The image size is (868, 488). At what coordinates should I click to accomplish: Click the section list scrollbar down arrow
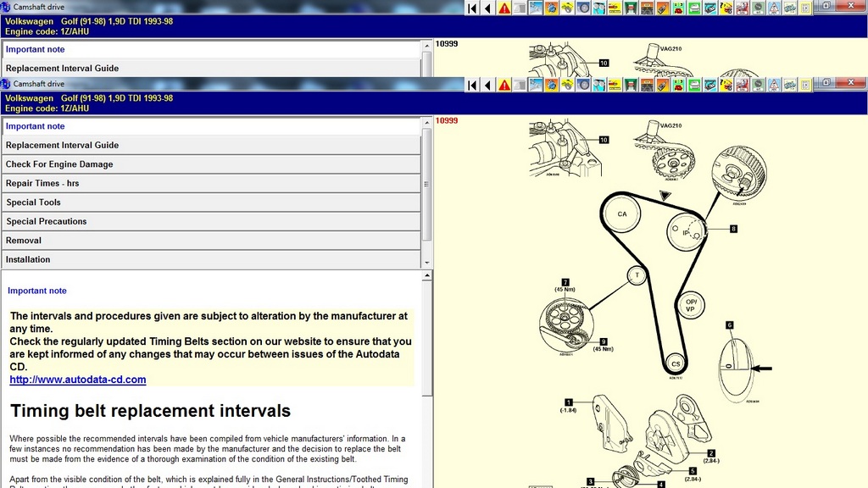coord(426,263)
